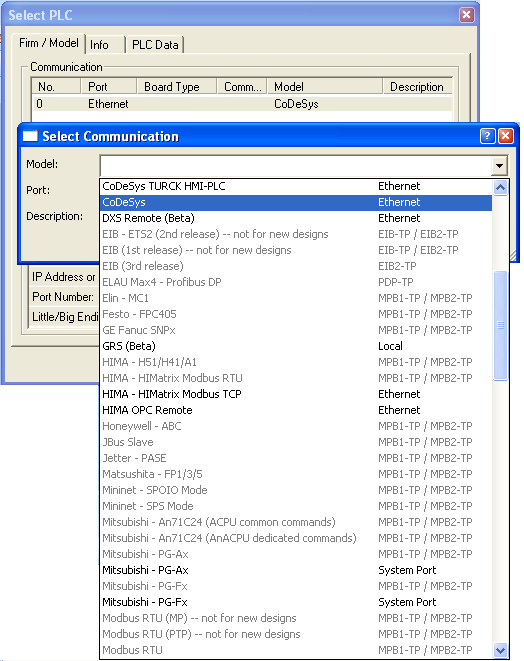Choose ELAU Max4 - Profibus DP
524x661 pixels.
tap(296, 282)
